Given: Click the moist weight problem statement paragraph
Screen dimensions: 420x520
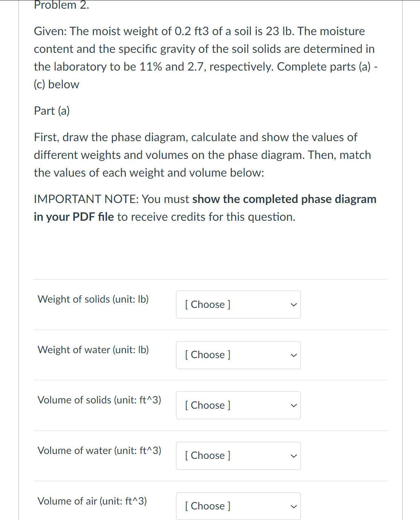Looking at the screenshot, I should [205, 57].
